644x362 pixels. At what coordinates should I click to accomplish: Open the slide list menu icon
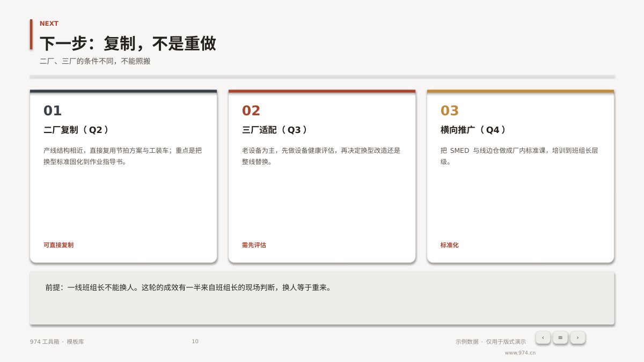click(x=560, y=337)
